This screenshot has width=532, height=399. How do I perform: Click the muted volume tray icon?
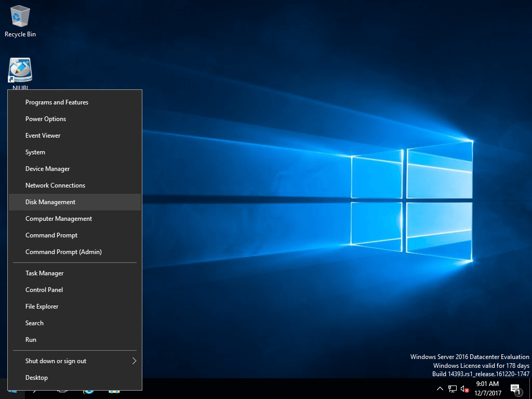464,389
